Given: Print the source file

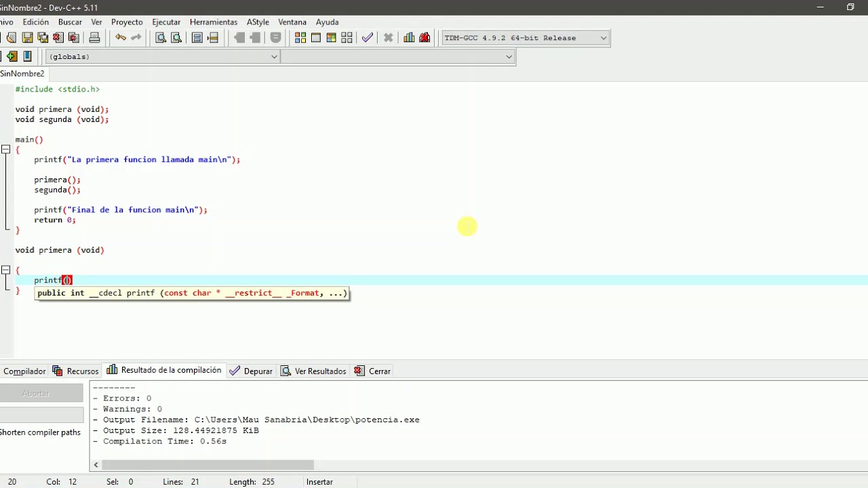Looking at the screenshot, I should [94, 38].
